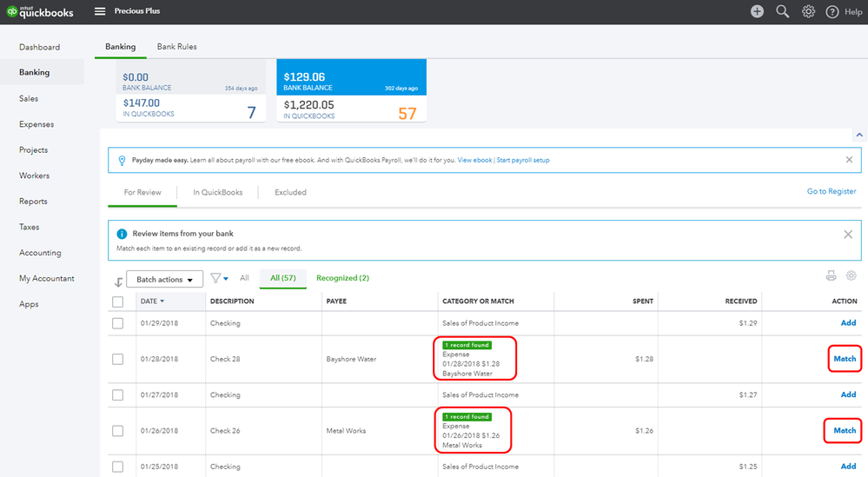
Task: Click Add for the 01/29/2018 row
Action: click(848, 322)
